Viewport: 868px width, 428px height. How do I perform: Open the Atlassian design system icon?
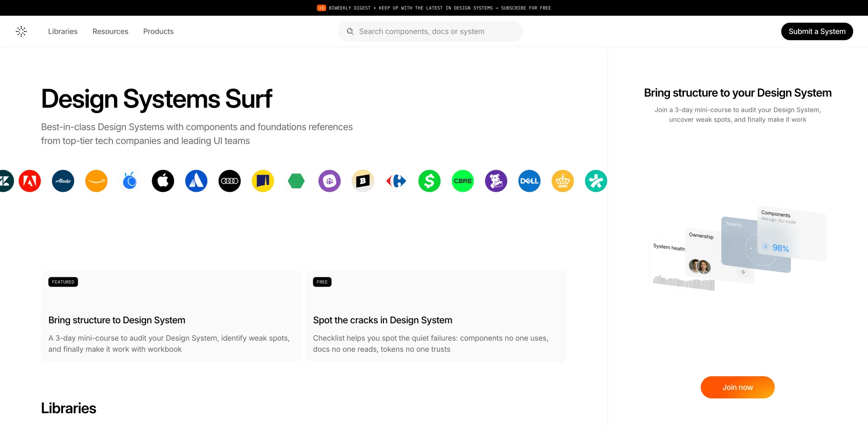[196, 181]
